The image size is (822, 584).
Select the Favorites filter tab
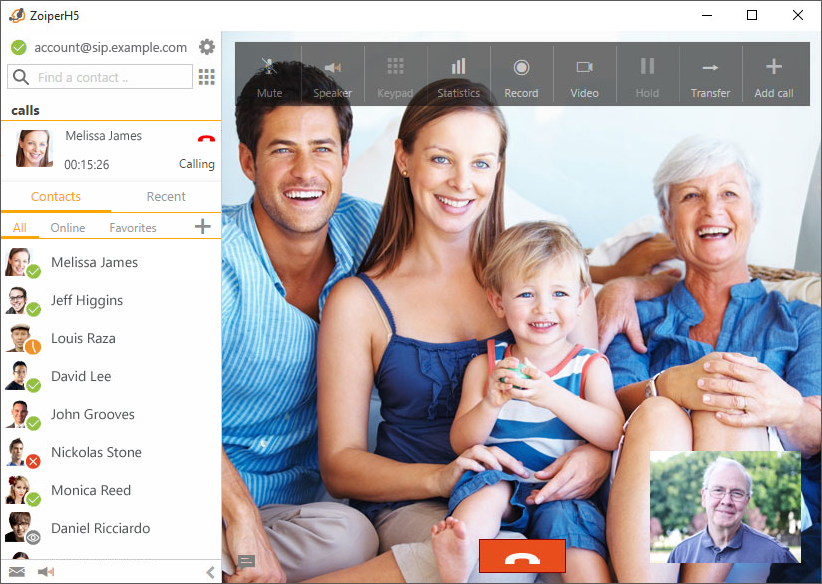click(x=133, y=228)
